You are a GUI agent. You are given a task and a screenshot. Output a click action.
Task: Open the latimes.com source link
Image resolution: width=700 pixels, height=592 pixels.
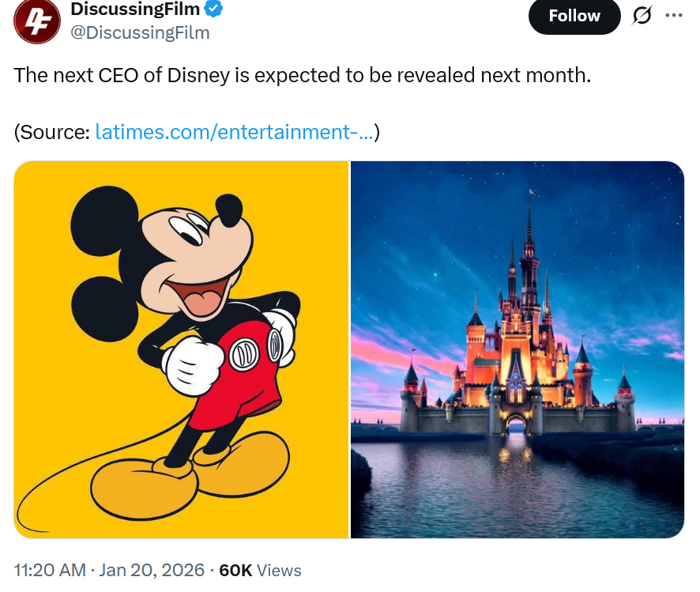(234, 132)
